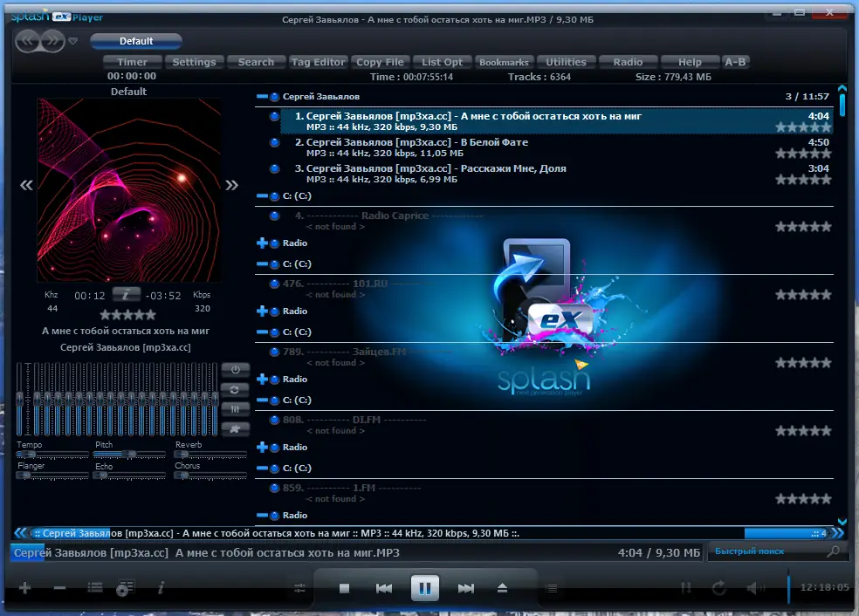Expand the Radio group below 101.RU

coord(263,311)
